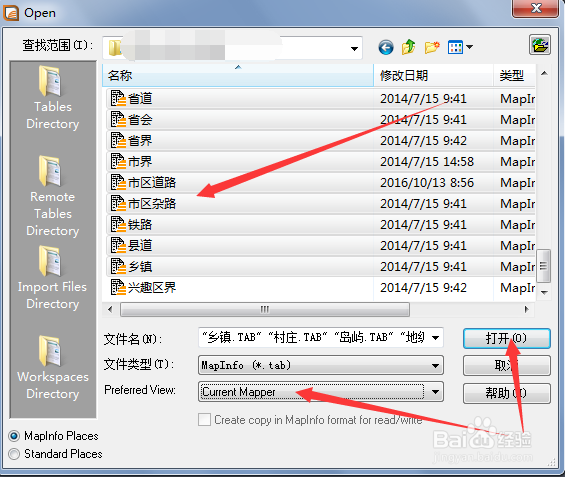Click the horizontal scrollbar thumb

(x=265, y=309)
